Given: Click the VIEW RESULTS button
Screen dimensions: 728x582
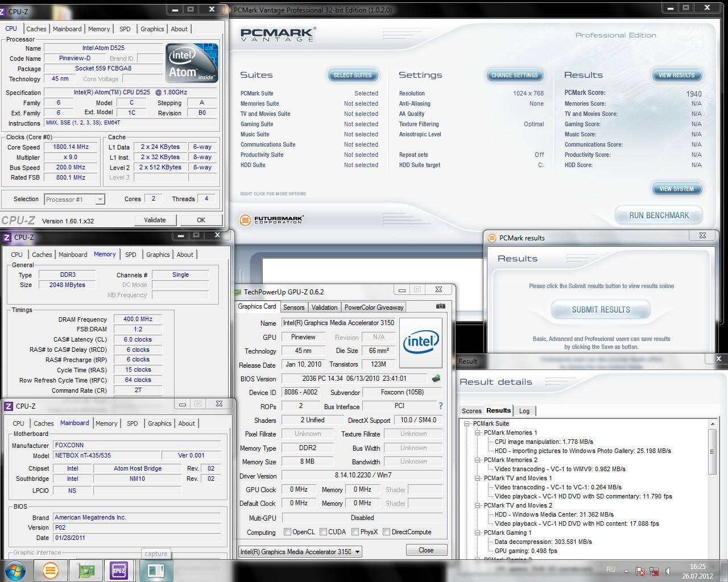Looking at the screenshot, I should pos(677,75).
